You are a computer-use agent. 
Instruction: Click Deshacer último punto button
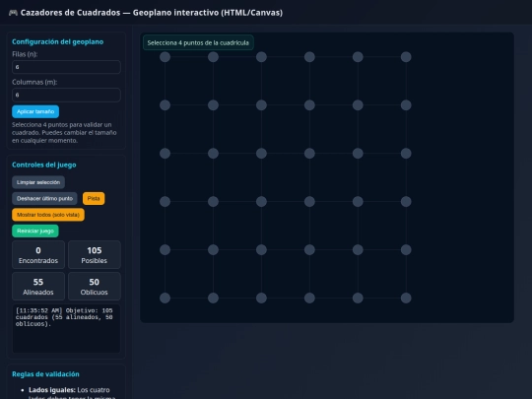44,198
